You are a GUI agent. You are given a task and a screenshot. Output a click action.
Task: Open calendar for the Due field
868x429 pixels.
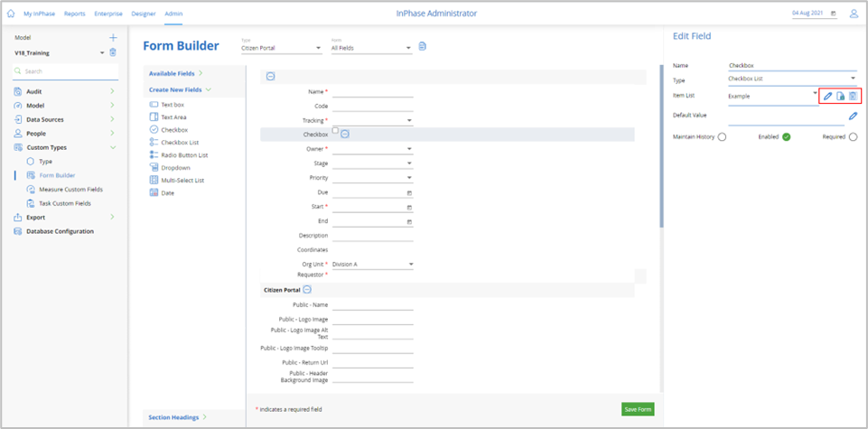click(410, 193)
